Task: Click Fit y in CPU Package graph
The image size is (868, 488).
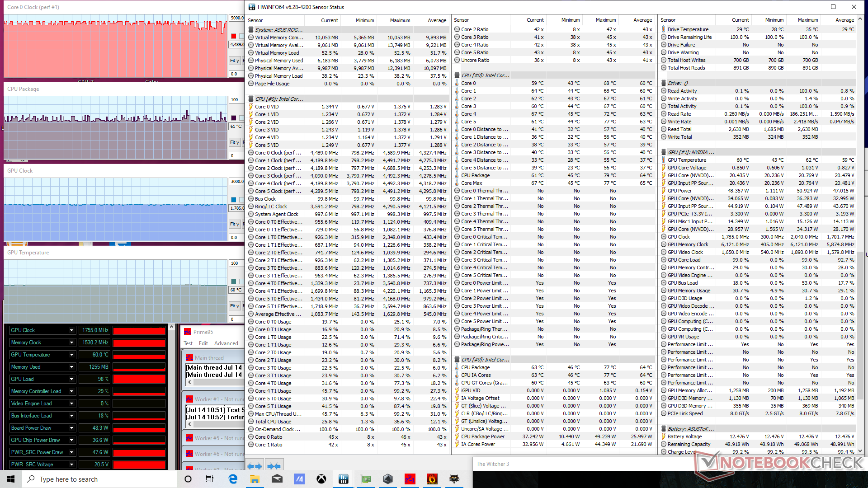Action: 234,142
